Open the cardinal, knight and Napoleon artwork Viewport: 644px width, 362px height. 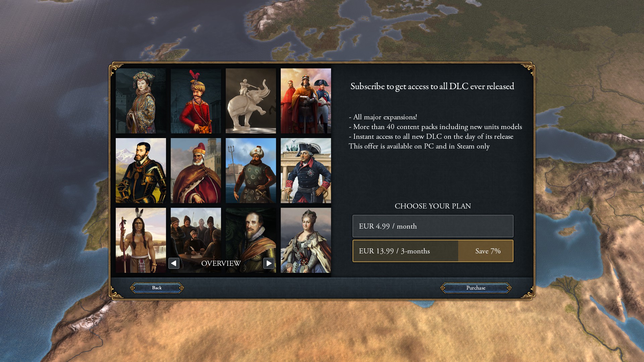(x=306, y=101)
